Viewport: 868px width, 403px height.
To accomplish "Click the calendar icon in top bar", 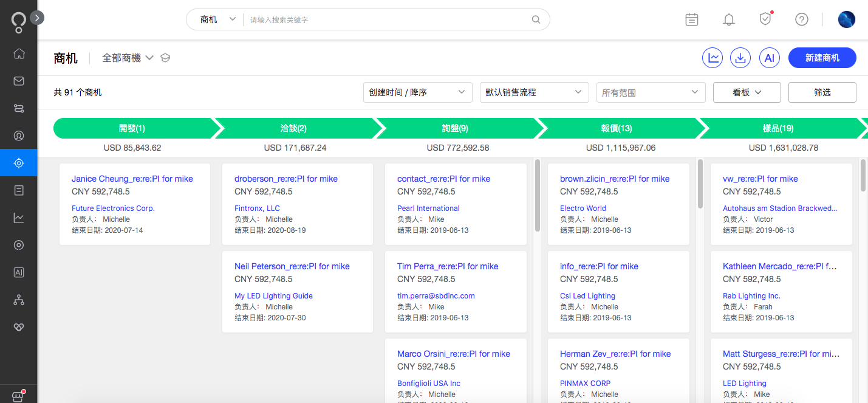I will click(x=692, y=19).
